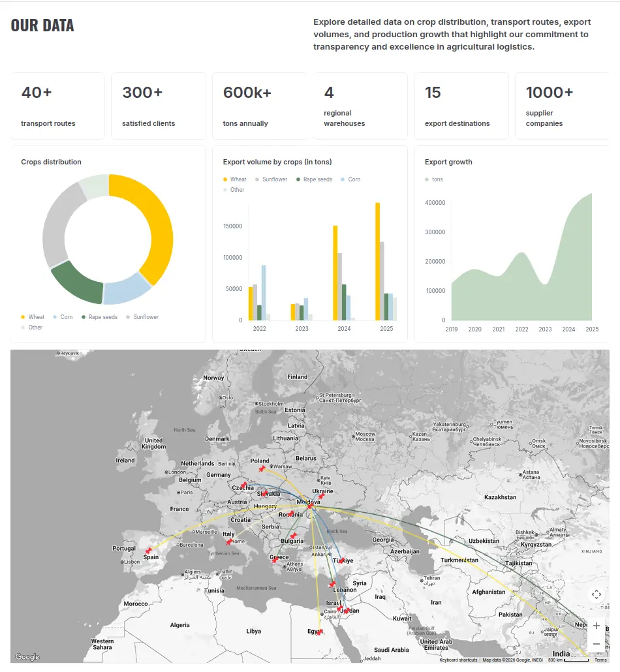
Task: Toggle Sunflower series in Export volume legend
Action: (x=271, y=179)
